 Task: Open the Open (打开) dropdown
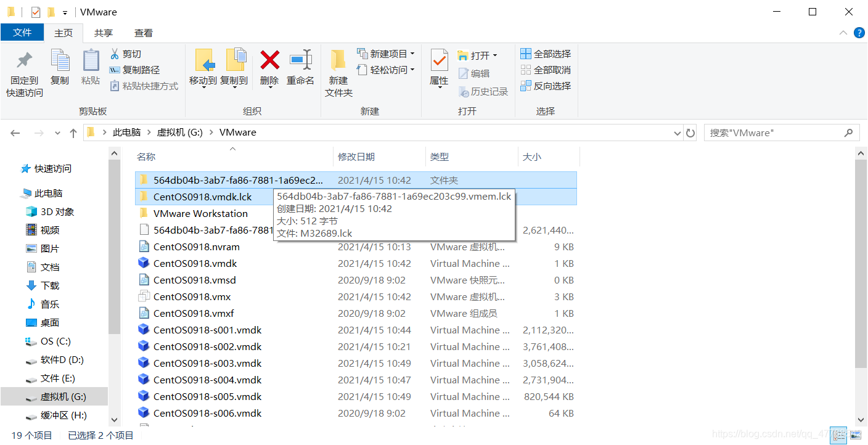coord(478,55)
